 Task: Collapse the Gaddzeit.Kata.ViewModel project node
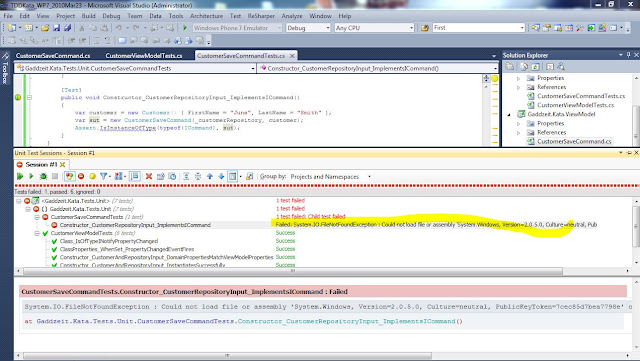click(x=509, y=115)
